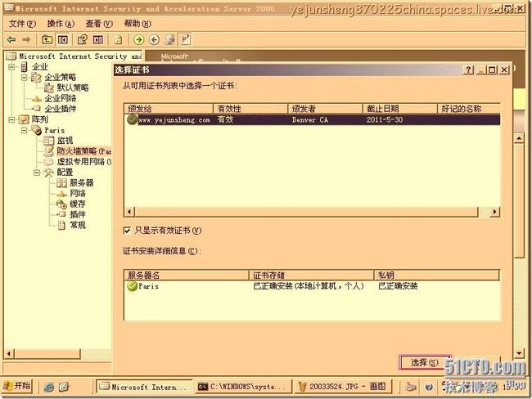Select the www.yejunsheng.com certificate row

pos(312,120)
